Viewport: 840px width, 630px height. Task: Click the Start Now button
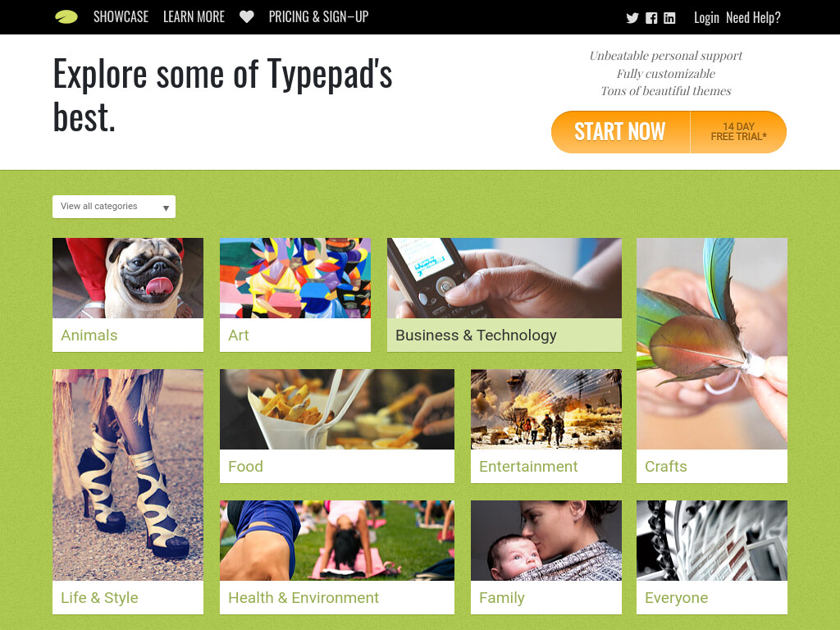[620, 132]
